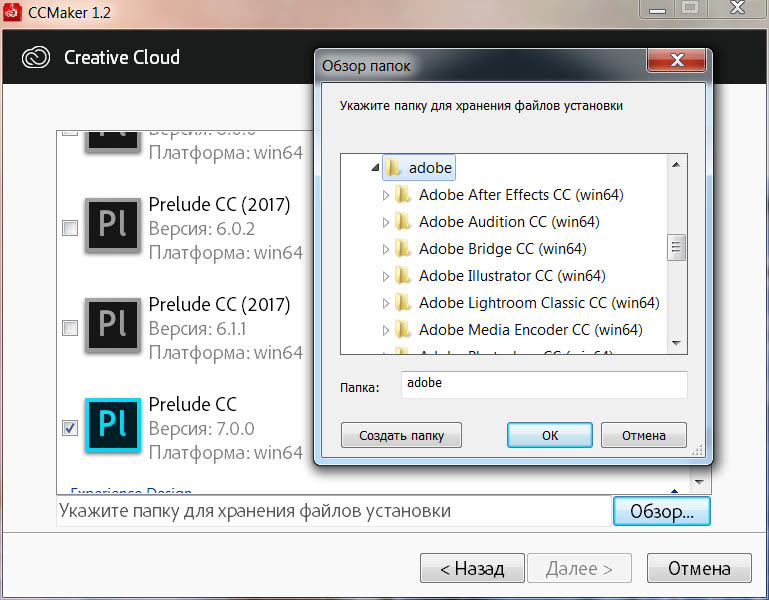Screen dimensions: 769x600
Task: Select the Adobe Illustrator CC folder icon
Action: pyautogui.click(x=402, y=276)
